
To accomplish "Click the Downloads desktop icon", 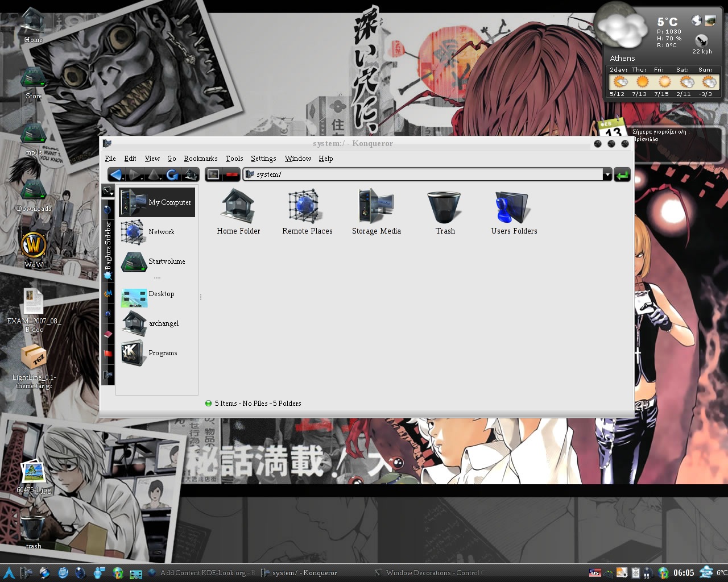I will [34, 196].
